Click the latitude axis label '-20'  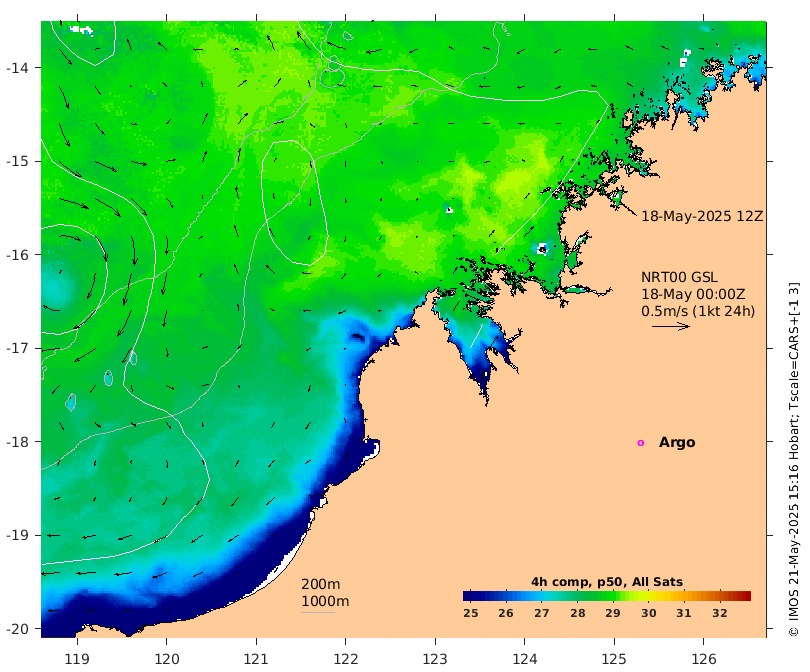coord(17,629)
